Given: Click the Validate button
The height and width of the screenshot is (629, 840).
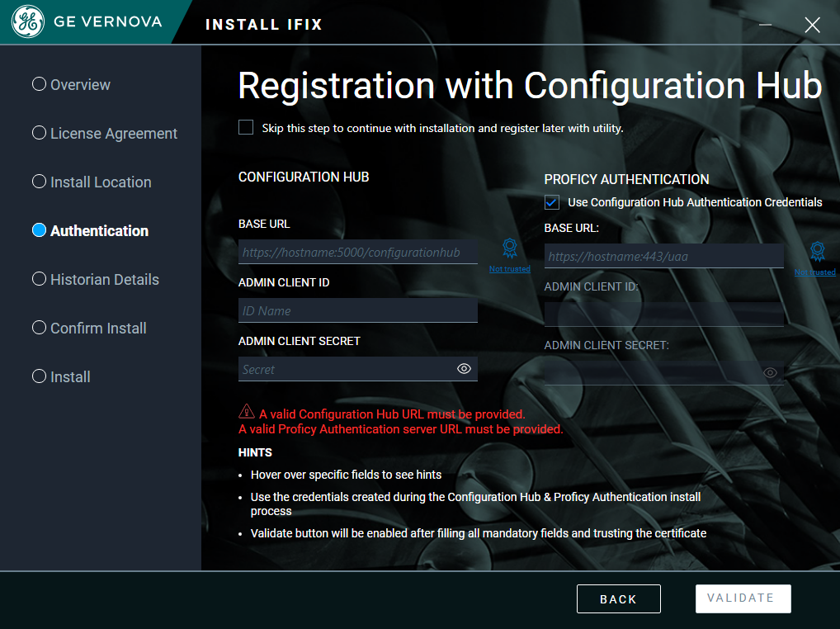Looking at the screenshot, I should (743, 598).
